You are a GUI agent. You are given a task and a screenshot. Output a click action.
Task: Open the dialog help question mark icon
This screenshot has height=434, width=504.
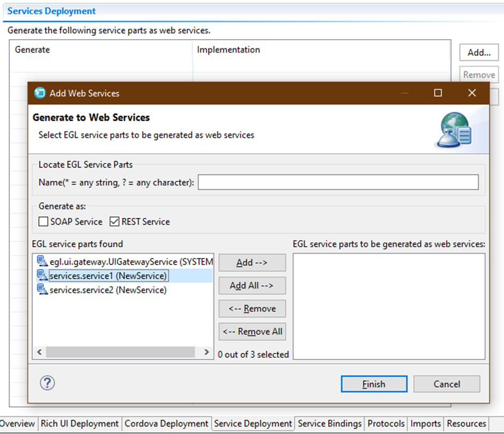(47, 383)
